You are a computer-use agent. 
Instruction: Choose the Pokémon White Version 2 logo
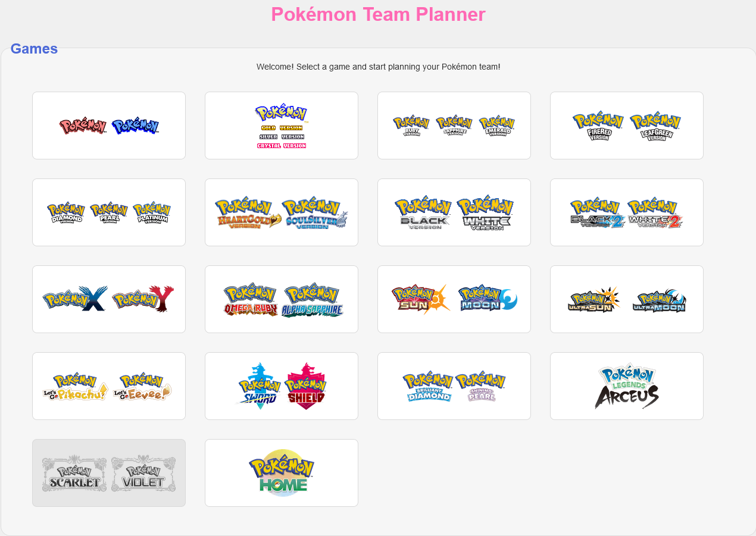(655, 213)
